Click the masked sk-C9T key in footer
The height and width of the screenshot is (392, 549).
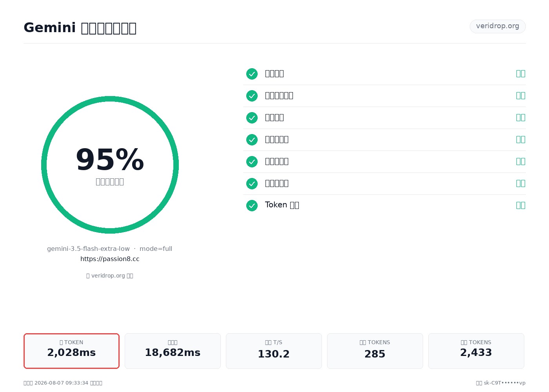pyautogui.click(x=504, y=383)
